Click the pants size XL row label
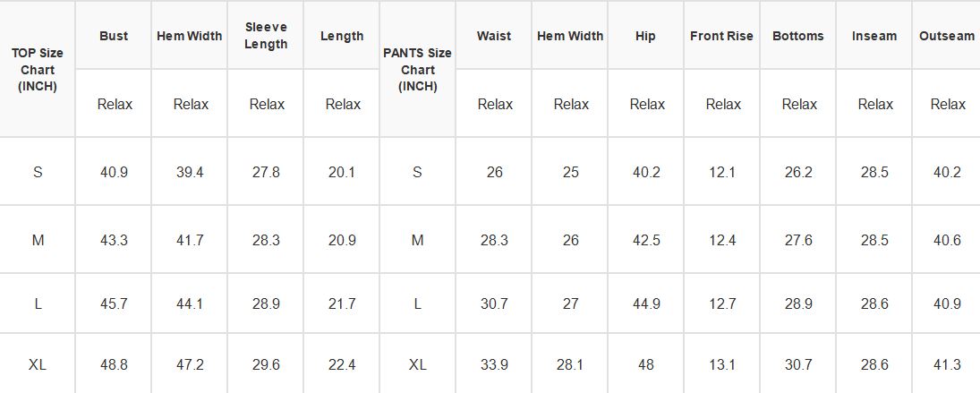Image resolution: width=980 pixels, height=393 pixels. pos(417,364)
